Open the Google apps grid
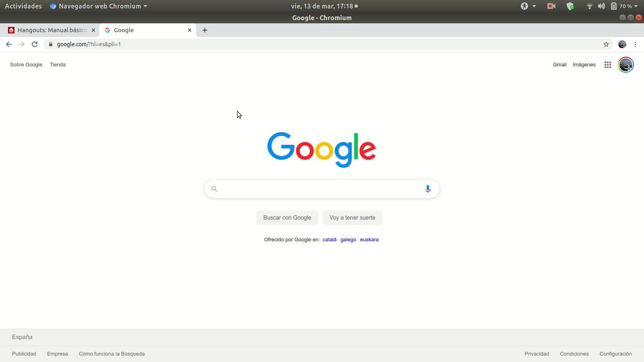The height and width of the screenshot is (362, 644). pyautogui.click(x=608, y=65)
